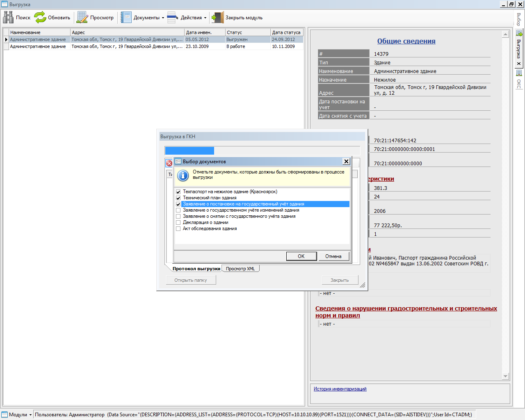Screen dimensions: 525x420
Task: Click the red error icon in export dialog
Action: (169, 163)
